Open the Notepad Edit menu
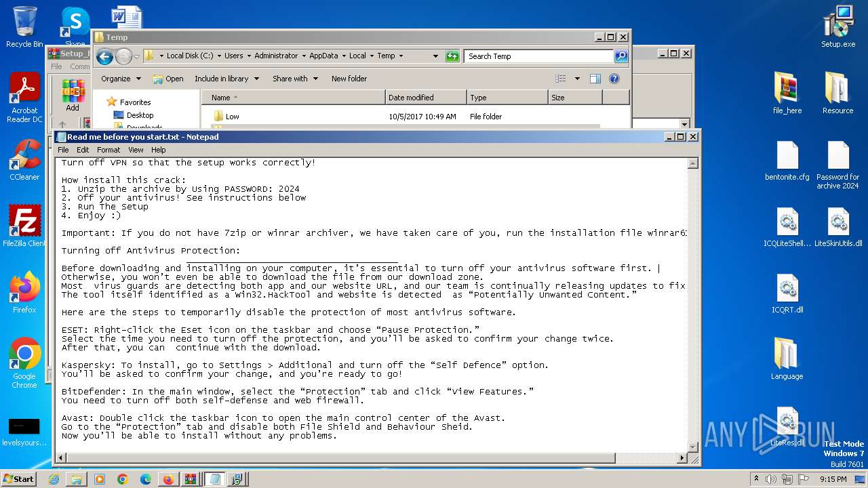This screenshot has width=868, height=488. point(83,150)
